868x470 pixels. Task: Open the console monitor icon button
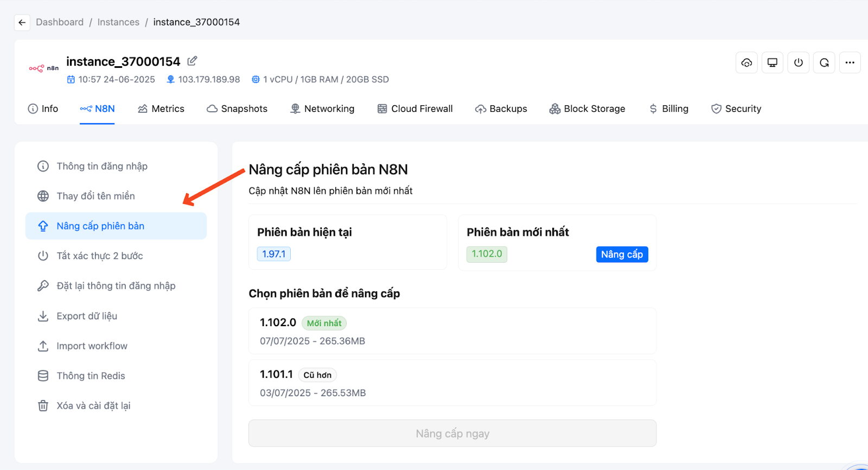pyautogui.click(x=773, y=62)
